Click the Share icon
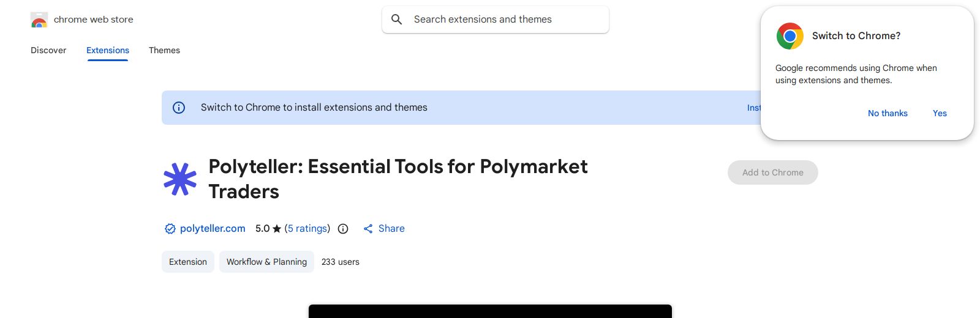Viewport: 980px width, 318px height. pos(368,229)
